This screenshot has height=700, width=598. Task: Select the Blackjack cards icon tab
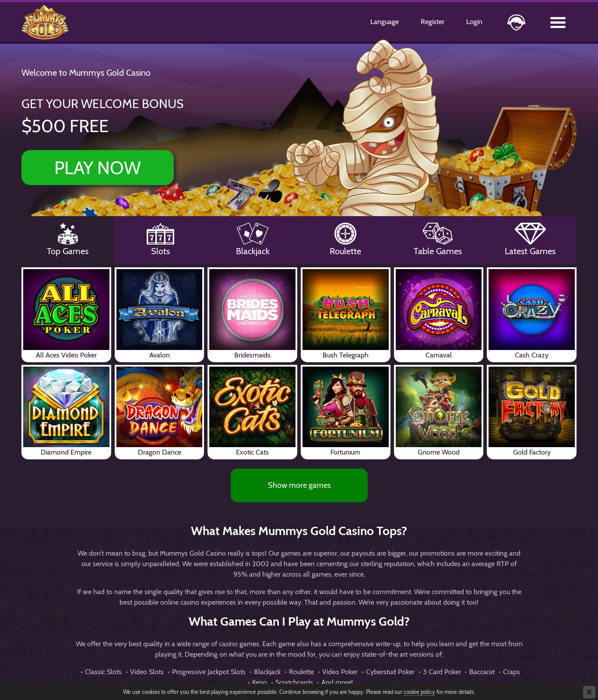253,234
